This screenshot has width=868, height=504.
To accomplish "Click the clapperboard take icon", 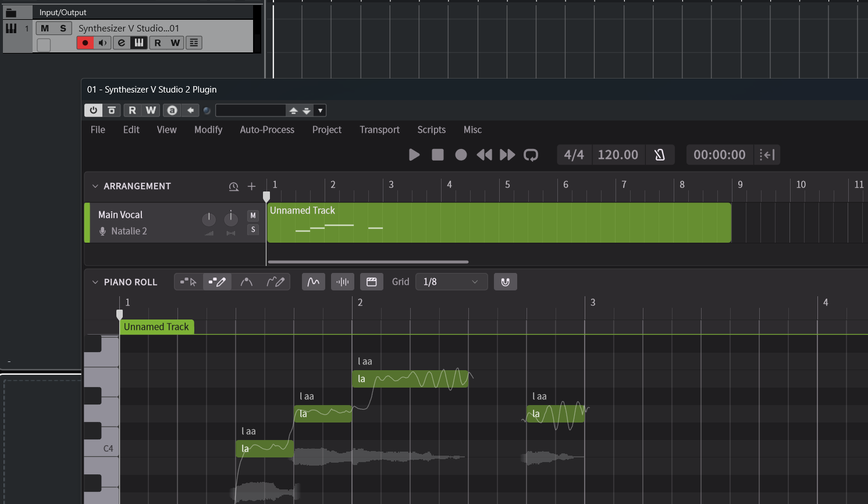I will [372, 282].
